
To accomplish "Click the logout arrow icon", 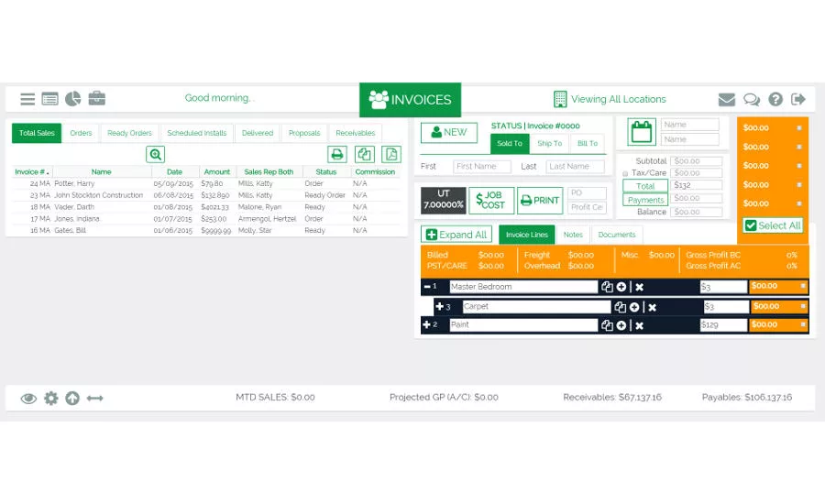I will pyautogui.click(x=798, y=100).
